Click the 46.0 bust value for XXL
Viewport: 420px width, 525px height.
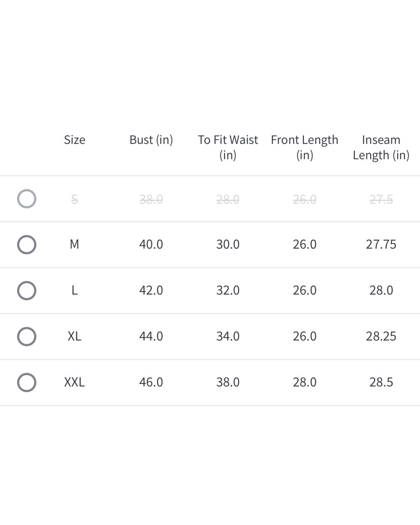pos(151,382)
